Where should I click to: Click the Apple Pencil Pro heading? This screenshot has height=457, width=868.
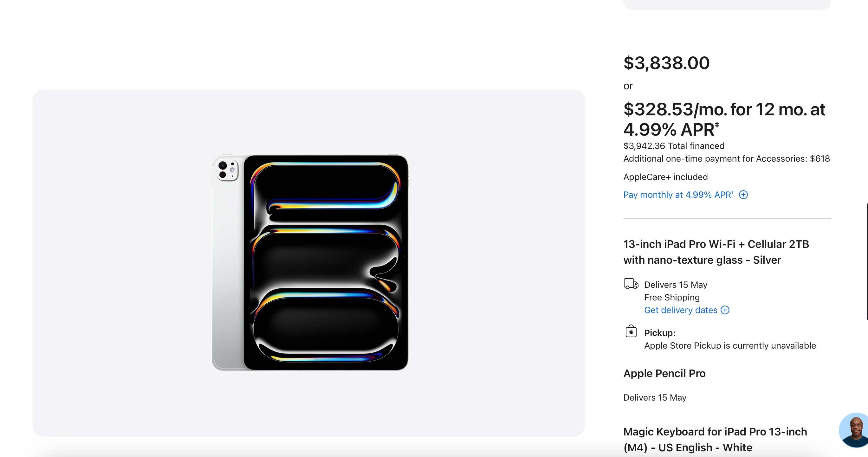[664, 373]
